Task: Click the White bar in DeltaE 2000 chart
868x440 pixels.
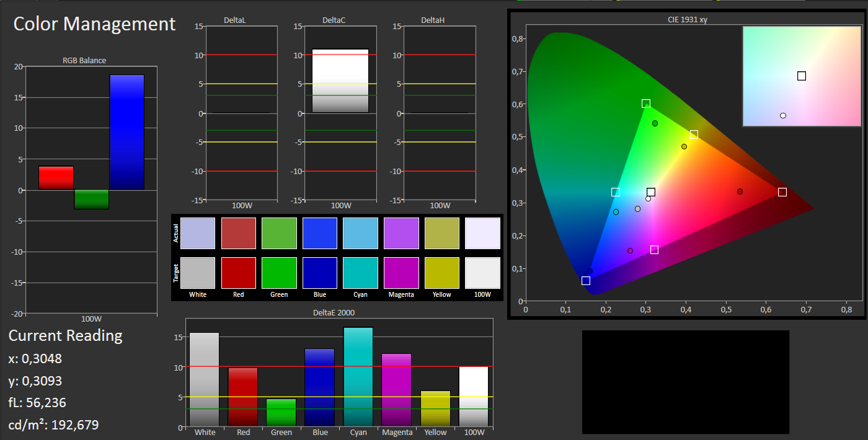Action: pyautogui.click(x=205, y=379)
